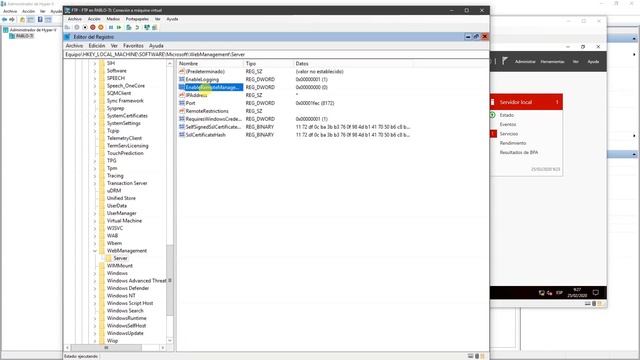Open the Action Center in VM taskbar
Image resolution: width=640 pixels, height=360 pixels.
(596, 293)
